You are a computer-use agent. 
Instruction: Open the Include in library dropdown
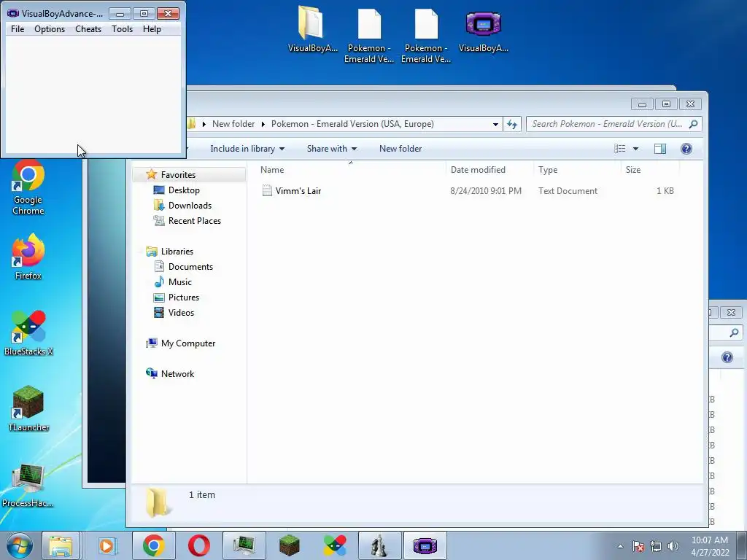247,149
